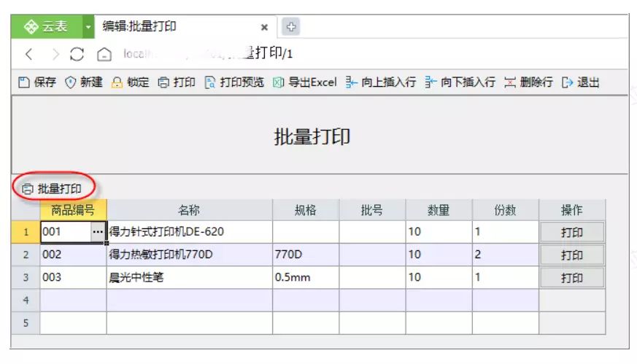Print row 1 with its 打印 button
637x364 pixels.
(571, 233)
